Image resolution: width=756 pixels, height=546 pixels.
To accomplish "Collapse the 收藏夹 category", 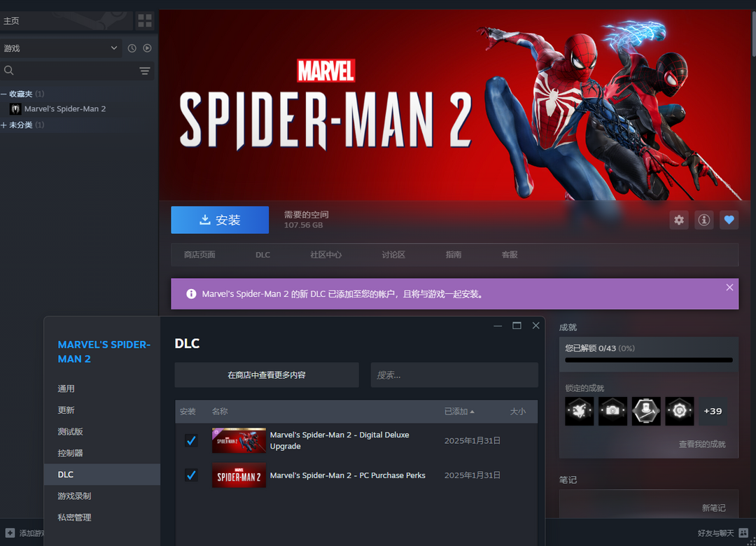I will click(4, 94).
